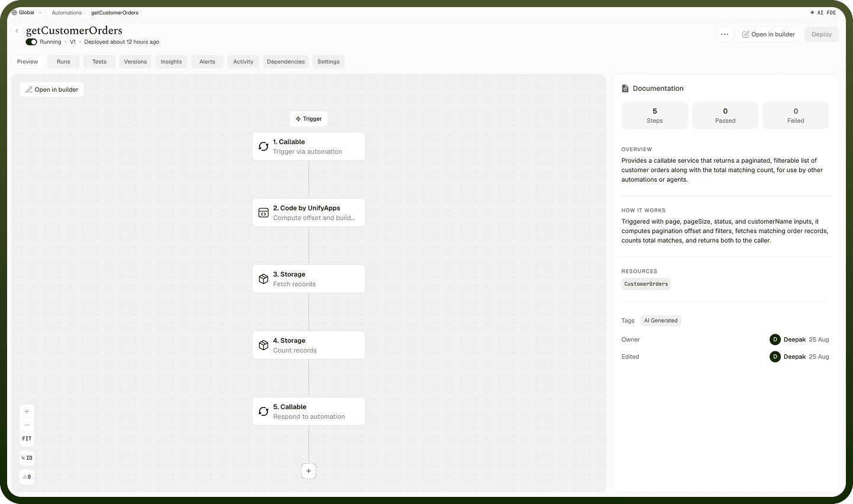The image size is (853, 504).
Task: Fit the workflow to the canvas view
Action: point(27,439)
